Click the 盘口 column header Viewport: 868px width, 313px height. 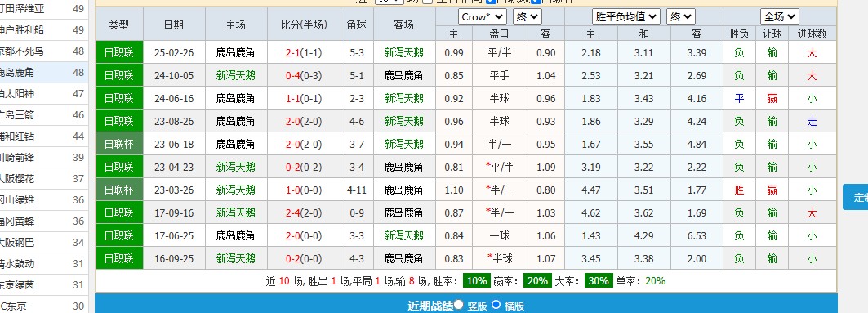pyautogui.click(x=499, y=34)
